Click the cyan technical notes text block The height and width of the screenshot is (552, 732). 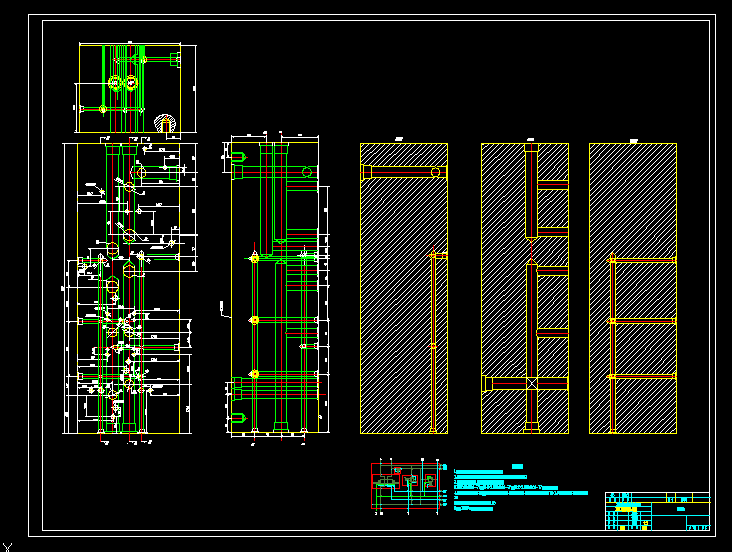[521, 488]
